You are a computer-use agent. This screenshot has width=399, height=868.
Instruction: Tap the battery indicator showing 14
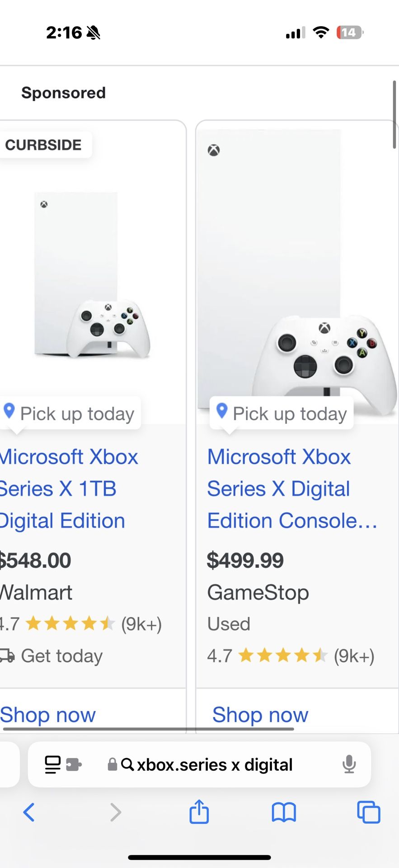click(x=348, y=32)
